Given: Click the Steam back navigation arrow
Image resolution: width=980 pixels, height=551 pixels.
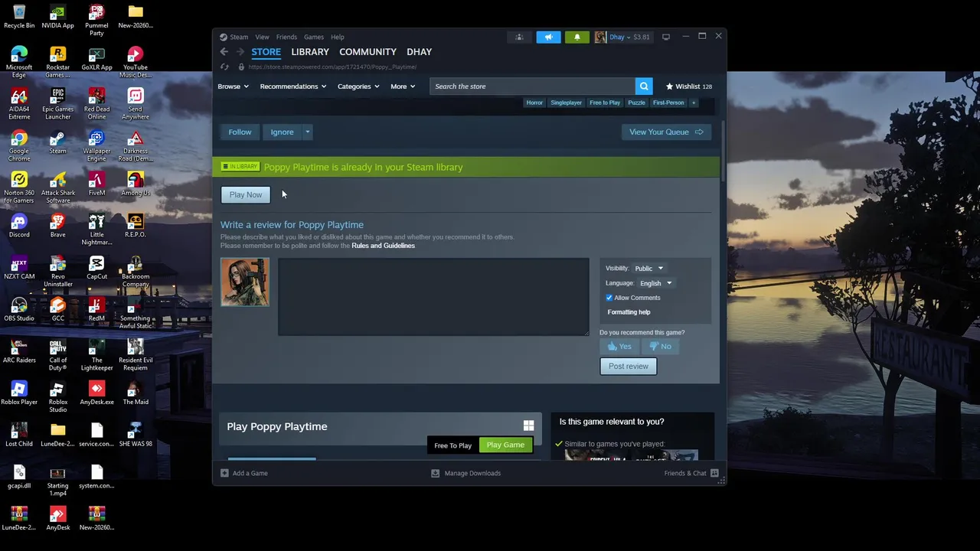Looking at the screenshot, I should click(x=224, y=52).
